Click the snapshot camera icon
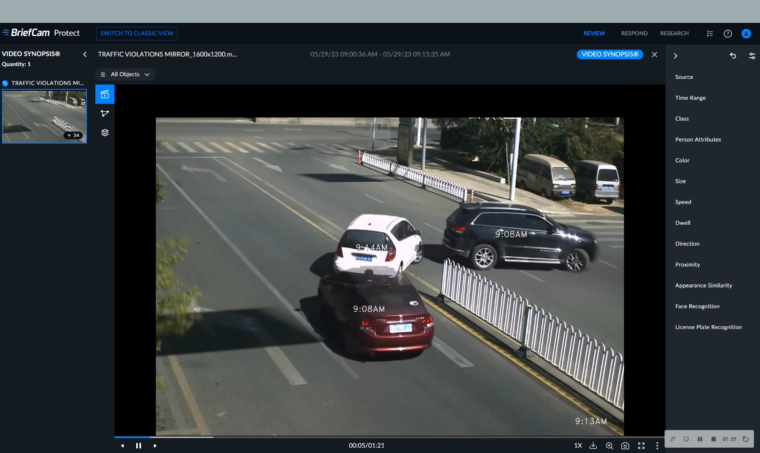The width and height of the screenshot is (760, 453). point(625,445)
